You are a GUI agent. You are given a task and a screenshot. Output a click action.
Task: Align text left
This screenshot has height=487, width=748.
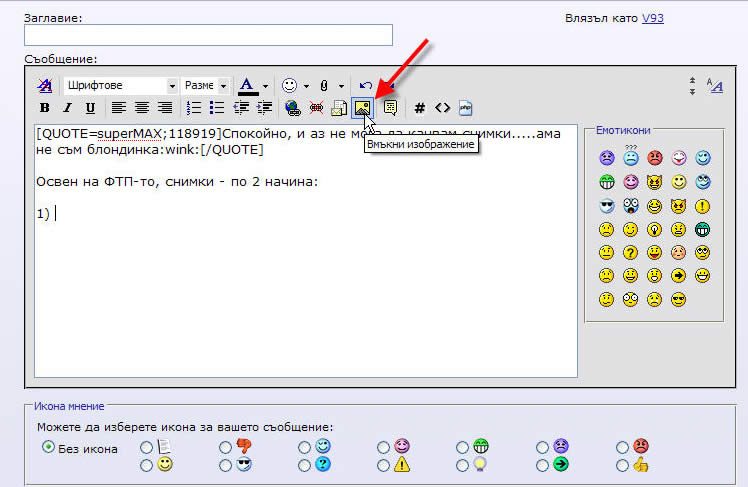pyautogui.click(x=118, y=108)
